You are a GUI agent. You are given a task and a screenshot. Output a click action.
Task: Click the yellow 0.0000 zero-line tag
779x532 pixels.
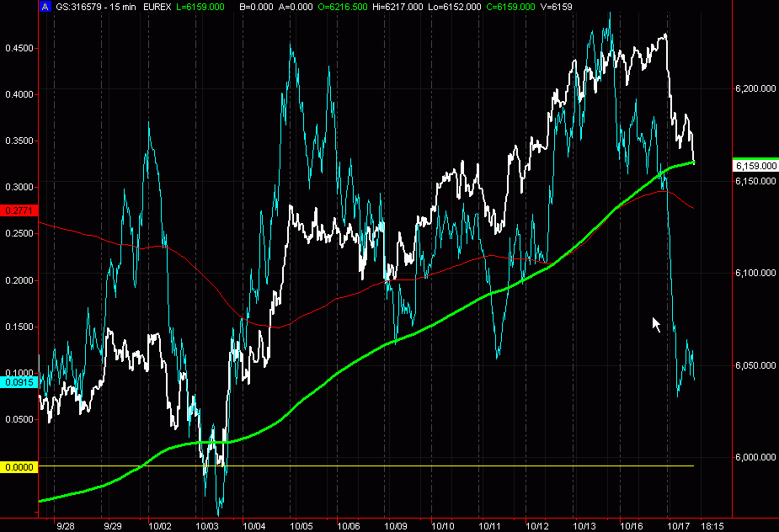19,467
